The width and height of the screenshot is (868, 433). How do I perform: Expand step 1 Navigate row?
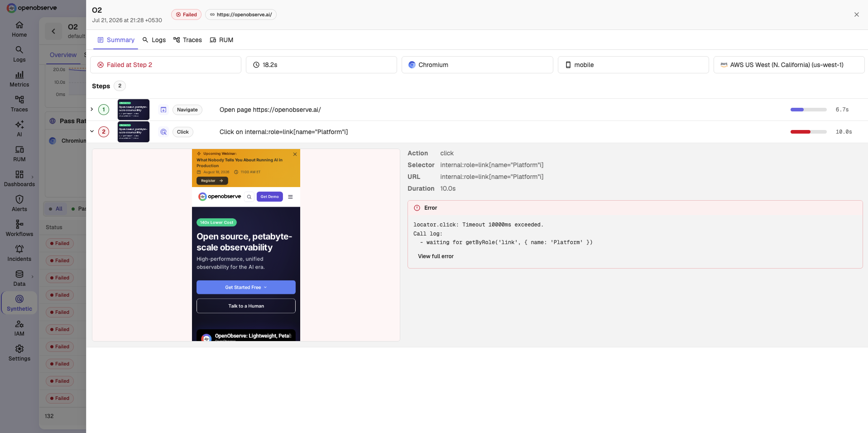(x=92, y=109)
